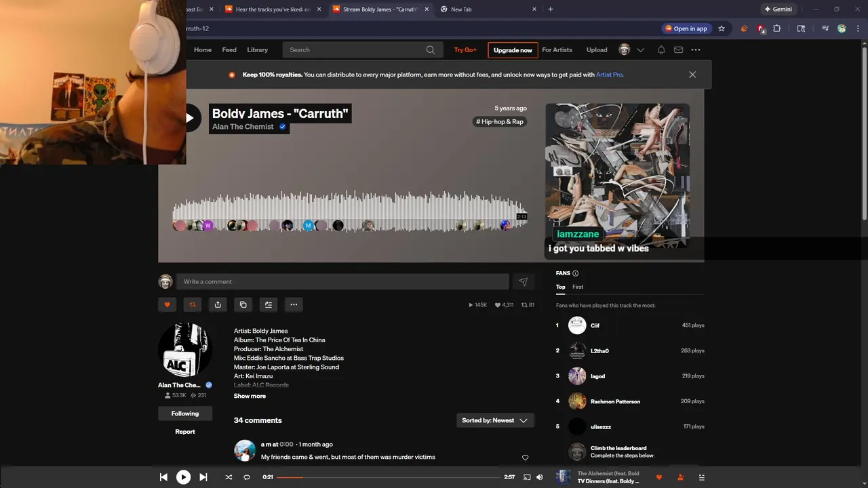Like the comment by a m
Screen dimensions: 868x488
(525, 457)
